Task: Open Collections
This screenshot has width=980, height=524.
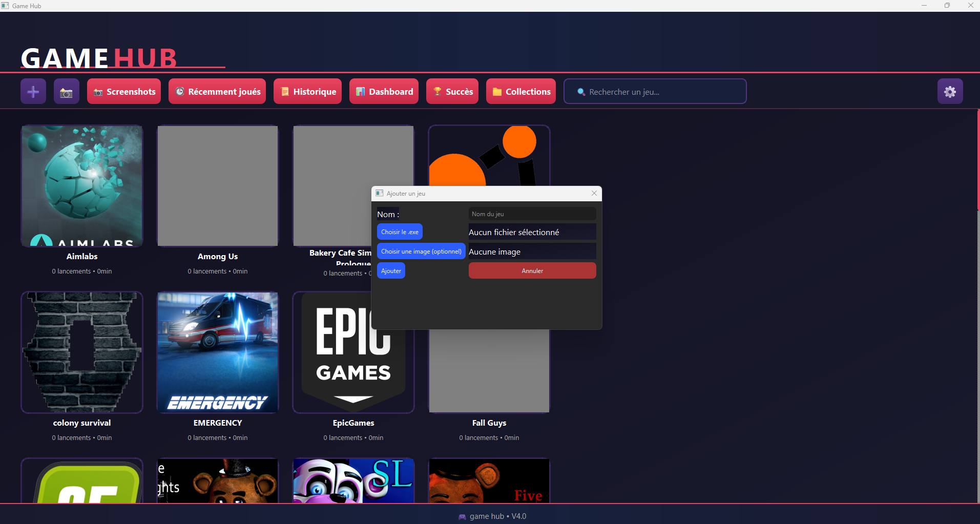Action: pos(521,92)
